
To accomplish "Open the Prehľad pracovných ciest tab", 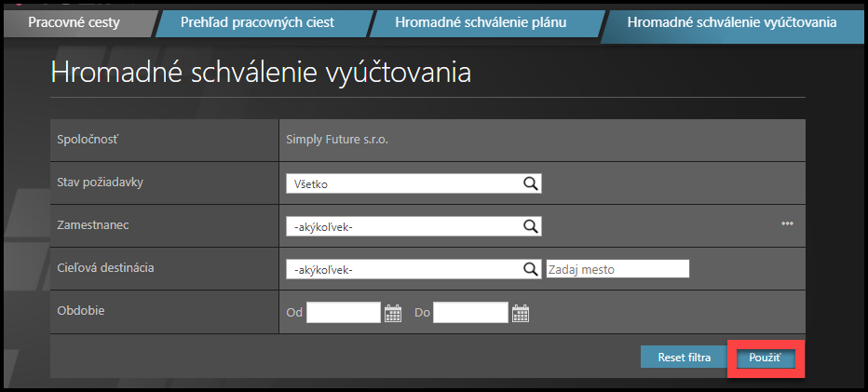I will [x=257, y=21].
